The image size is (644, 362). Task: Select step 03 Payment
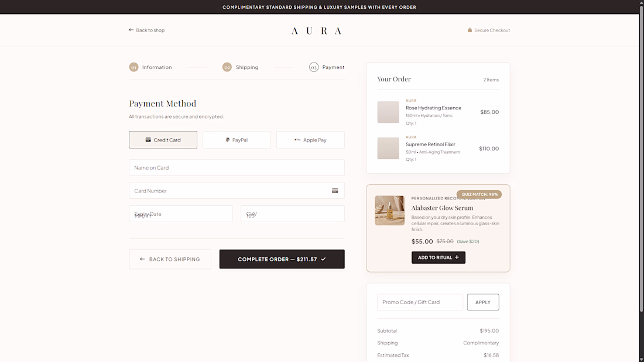[x=327, y=67]
